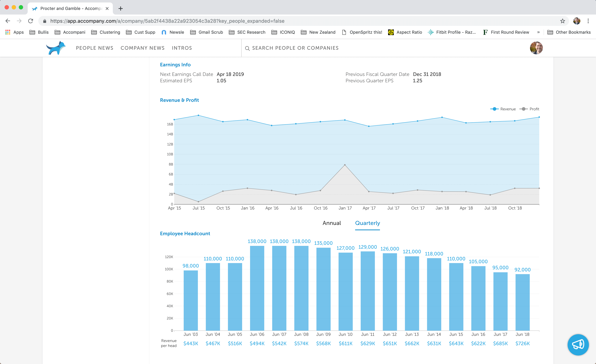The image size is (596, 364).
Task: Open the Cust Supp bookmarks folder
Action: [x=140, y=32]
